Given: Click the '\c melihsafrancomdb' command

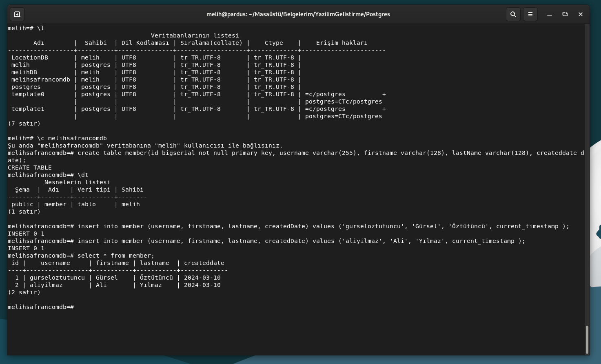Looking at the screenshot, I should point(72,138).
